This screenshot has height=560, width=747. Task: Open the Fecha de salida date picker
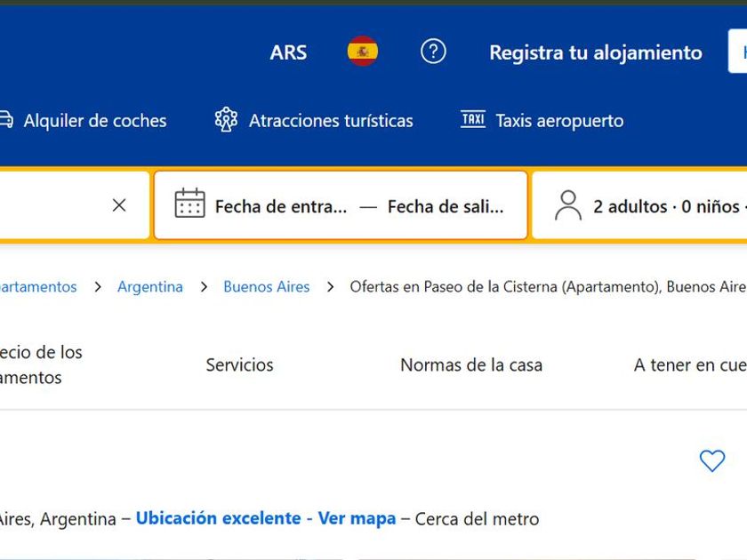pos(446,206)
